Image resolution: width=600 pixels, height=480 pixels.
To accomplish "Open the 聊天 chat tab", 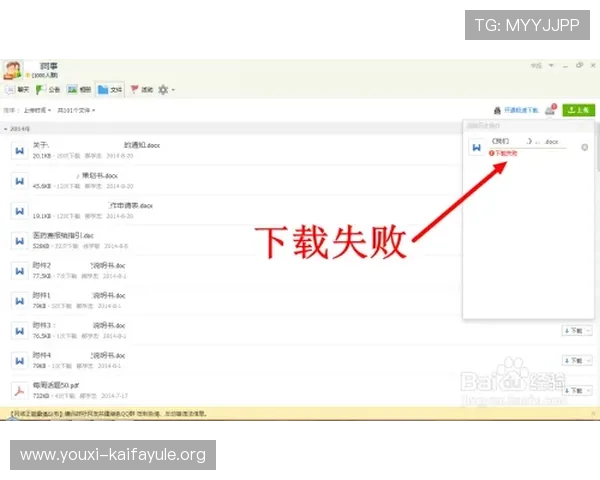I will pyautogui.click(x=17, y=90).
